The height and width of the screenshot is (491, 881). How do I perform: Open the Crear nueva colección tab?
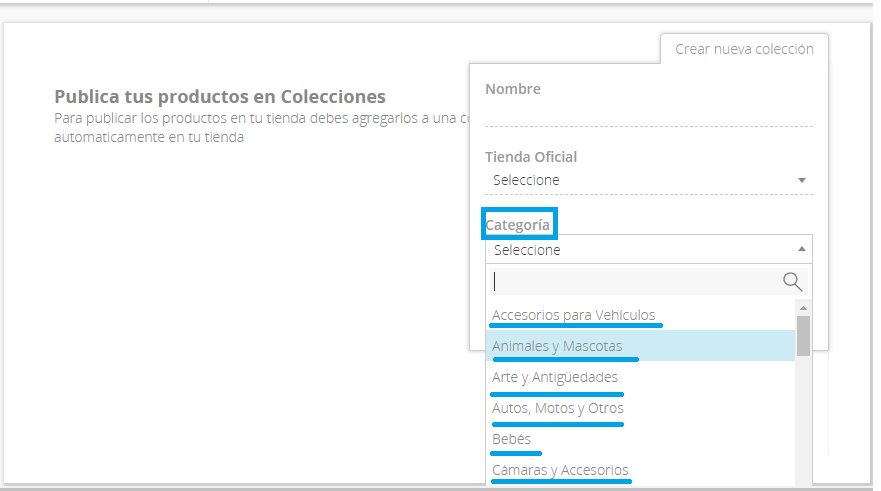coord(744,49)
